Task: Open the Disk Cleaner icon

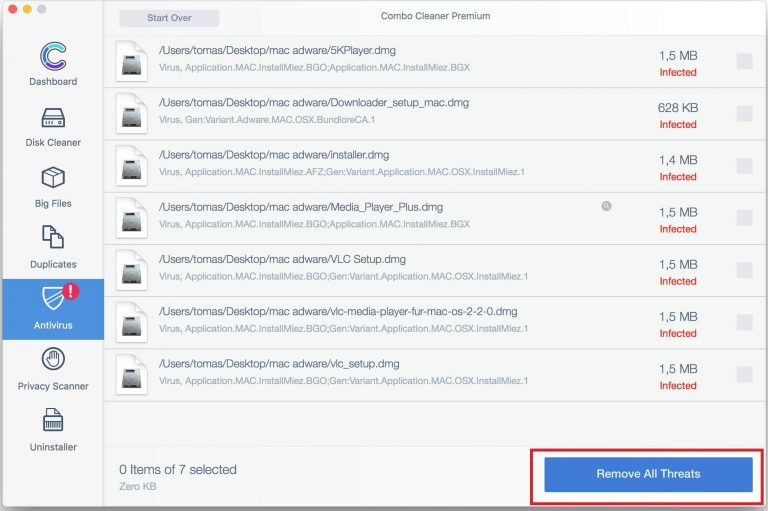Action: [x=53, y=118]
